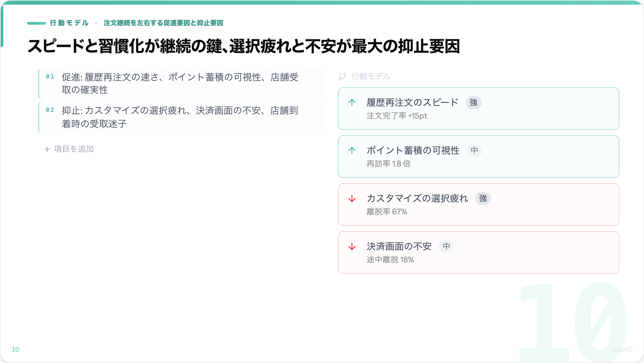The height and width of the screenshot is (363, 644).
Task: Click the up arrow on 履歴再注文のスピード card
Action: pos(352,103)
